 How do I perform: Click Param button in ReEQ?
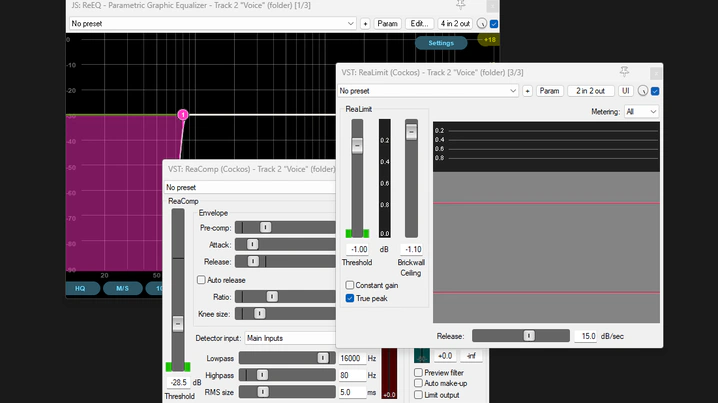387,23
